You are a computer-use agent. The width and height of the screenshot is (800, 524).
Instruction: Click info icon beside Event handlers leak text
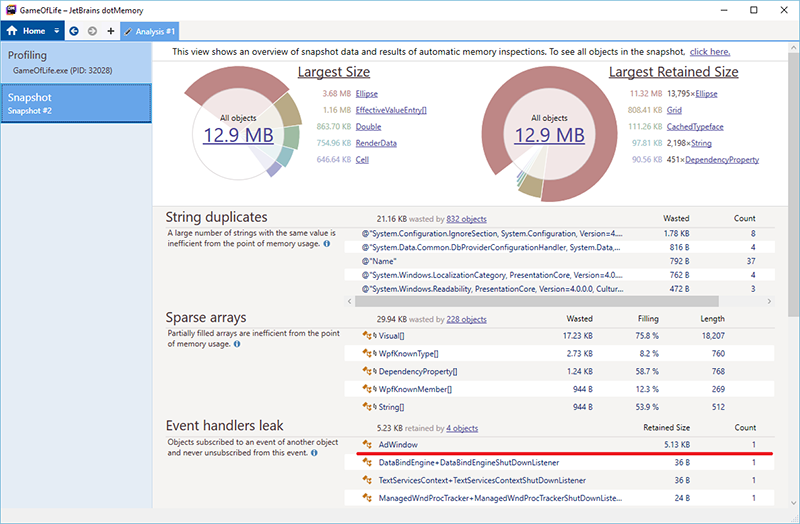(x=313, y=452)
